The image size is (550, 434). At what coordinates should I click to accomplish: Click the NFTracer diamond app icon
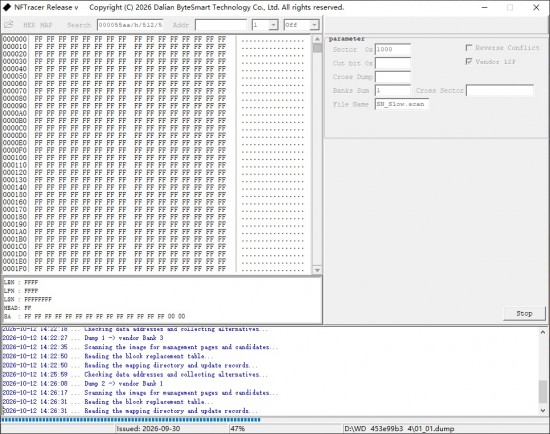(7, 7)
